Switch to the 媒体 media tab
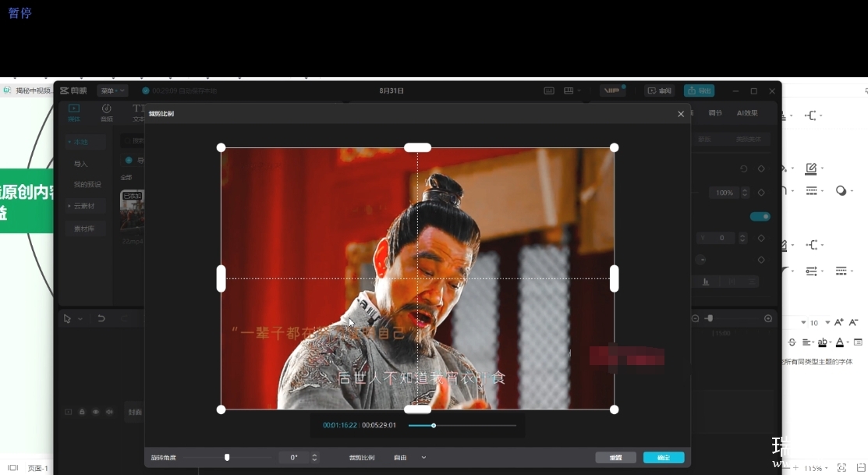Screen dimensions: 868x475 click(x=73, y=112)
